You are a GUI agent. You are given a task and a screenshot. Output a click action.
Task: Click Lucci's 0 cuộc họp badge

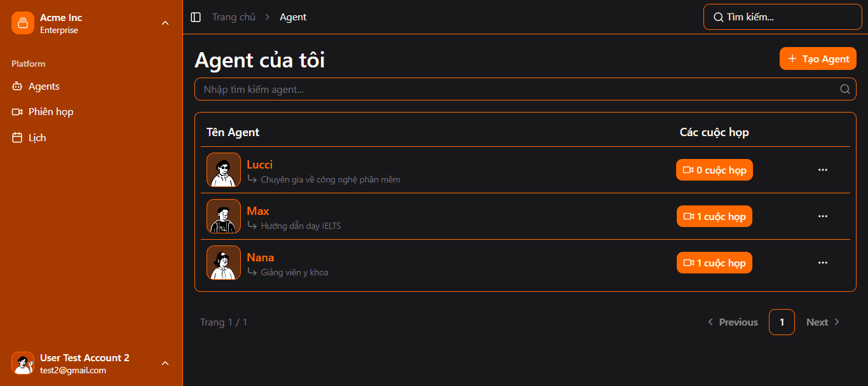714,170
